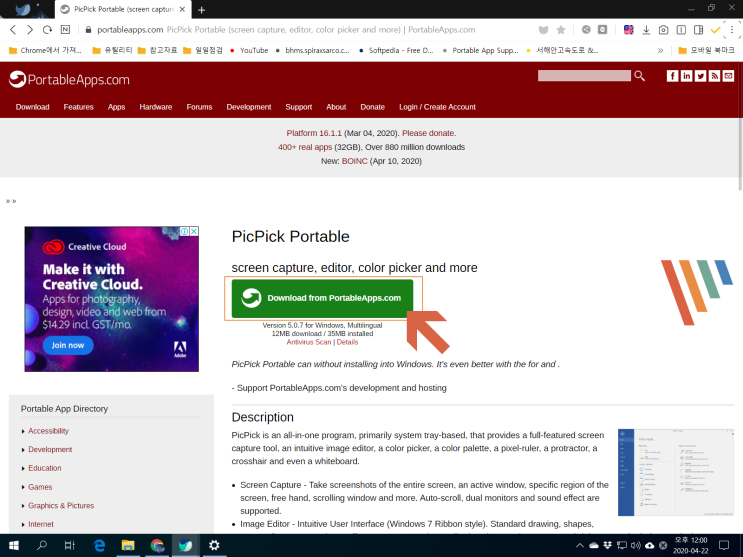
Task: Open the LinkedIn icon in site header
Action: [x=686, y=76]
